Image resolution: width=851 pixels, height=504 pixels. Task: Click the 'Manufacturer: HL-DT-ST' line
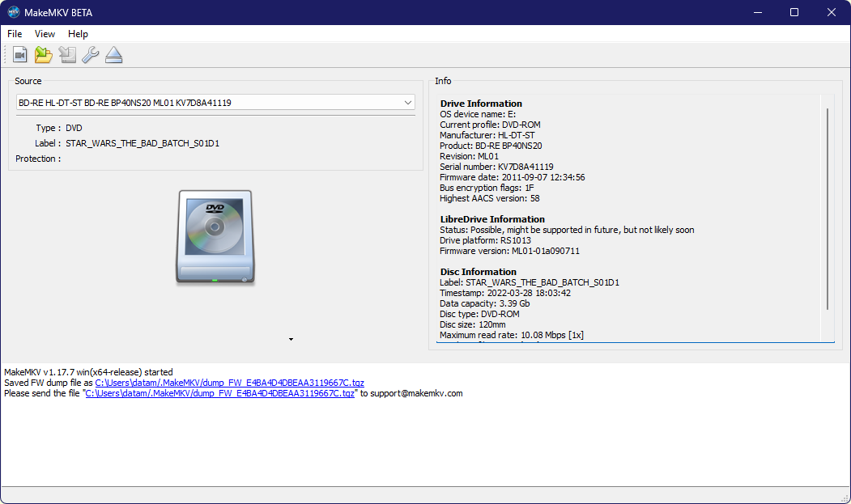[x=487, y=135]
